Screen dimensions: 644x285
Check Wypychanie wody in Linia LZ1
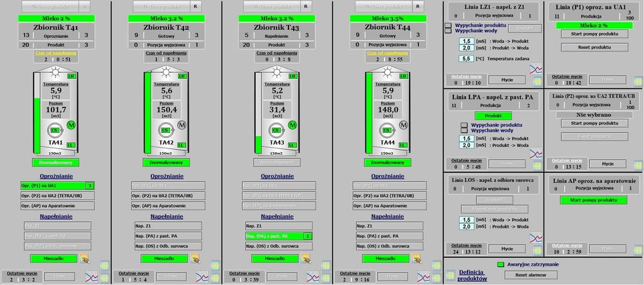[x=448, y=30]
